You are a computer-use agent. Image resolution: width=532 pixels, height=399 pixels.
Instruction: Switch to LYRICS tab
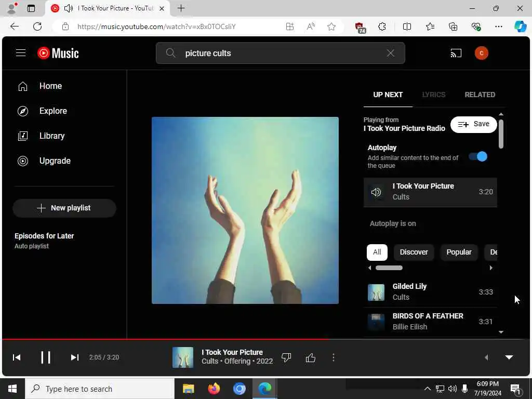434,95
